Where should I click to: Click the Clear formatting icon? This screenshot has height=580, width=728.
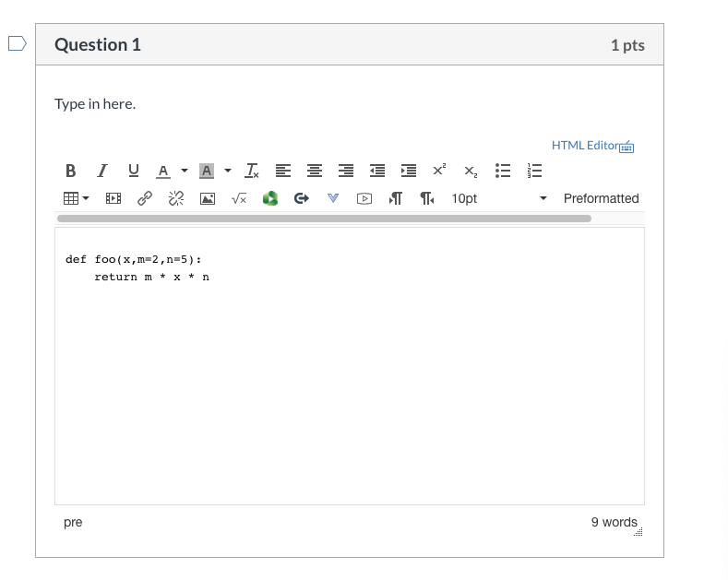click(252, 171)
